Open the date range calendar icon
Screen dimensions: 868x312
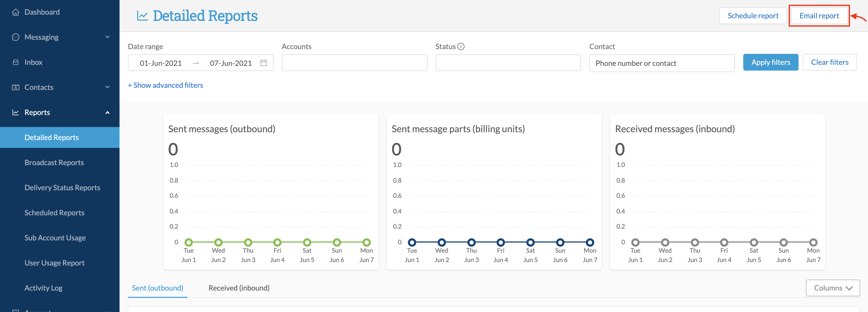[x=264, y=63]
